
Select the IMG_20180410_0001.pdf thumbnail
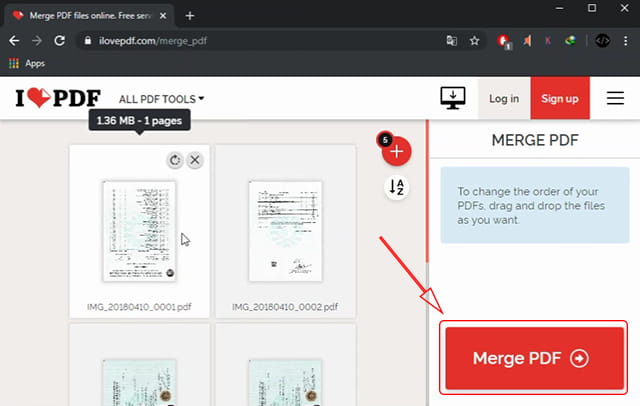point(139,231)
